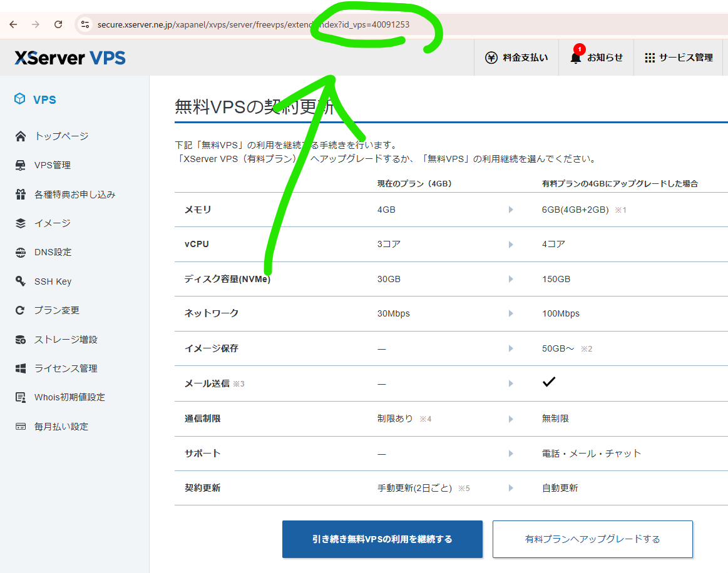Click the arrow in the ディスク容量 row
Screen dimensions: 728x573
[511, 279]
